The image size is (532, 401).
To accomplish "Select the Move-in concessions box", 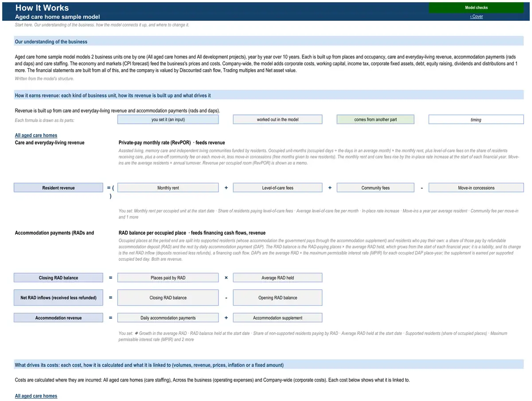I will click(476, 188).
